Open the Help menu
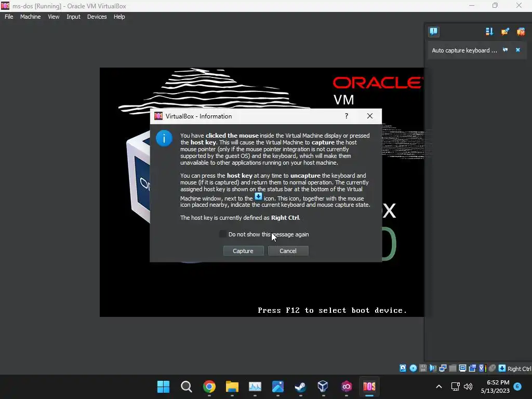The width and height of the screenshot is (532, 399). pos(119,17)
